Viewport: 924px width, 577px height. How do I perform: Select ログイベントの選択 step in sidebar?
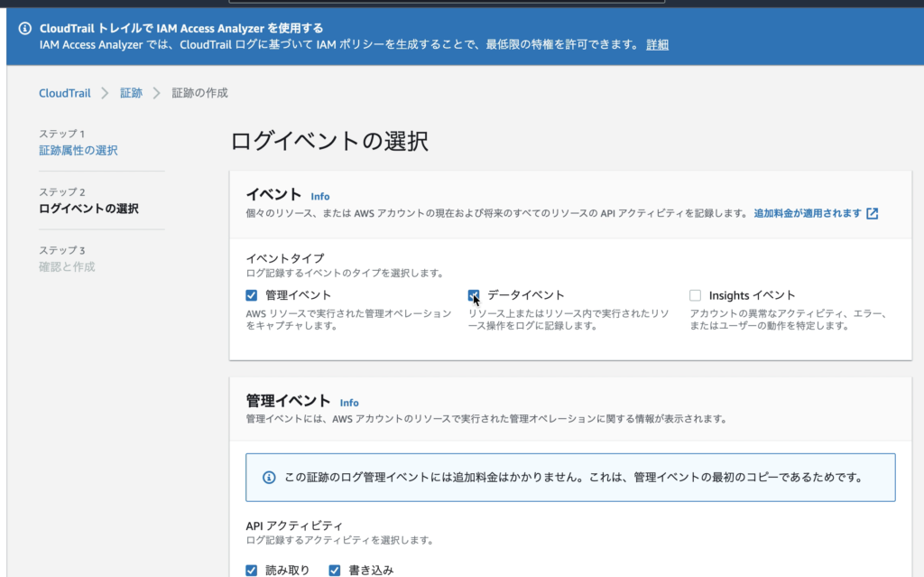click(x=89, y=209)
